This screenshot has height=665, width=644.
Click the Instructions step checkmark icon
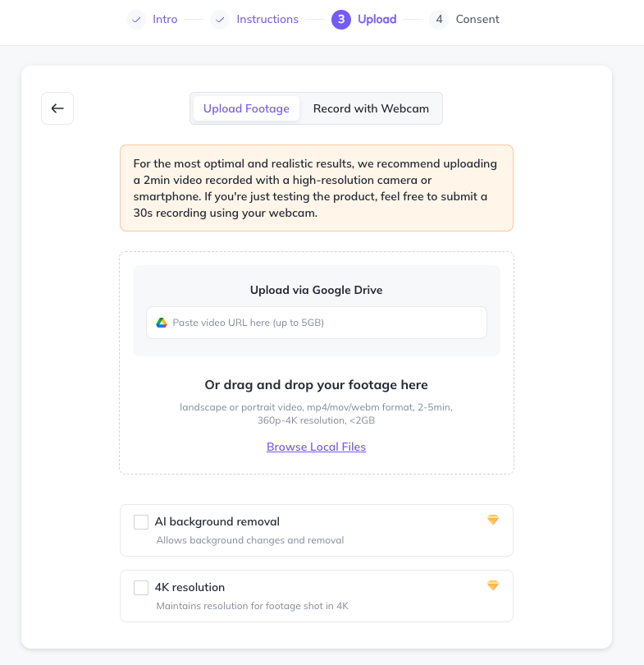(219, 19)
